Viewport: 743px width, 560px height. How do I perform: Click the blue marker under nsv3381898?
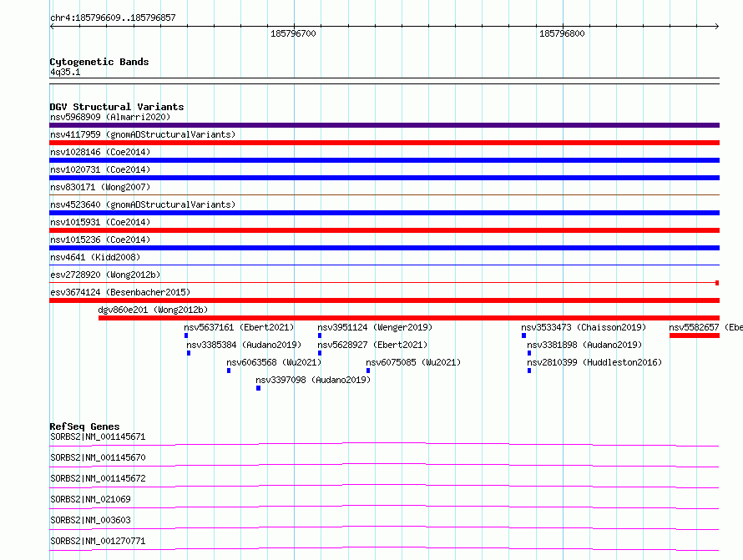(x=529, y=353)
